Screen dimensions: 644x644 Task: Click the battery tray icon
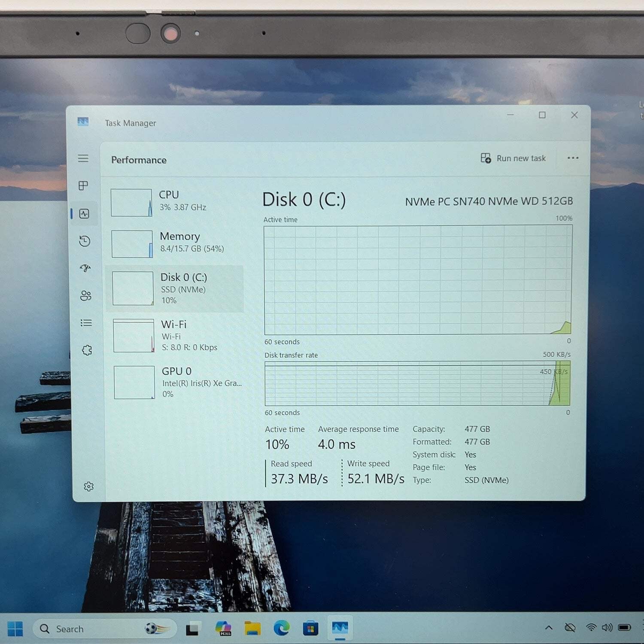pos(624,628)
